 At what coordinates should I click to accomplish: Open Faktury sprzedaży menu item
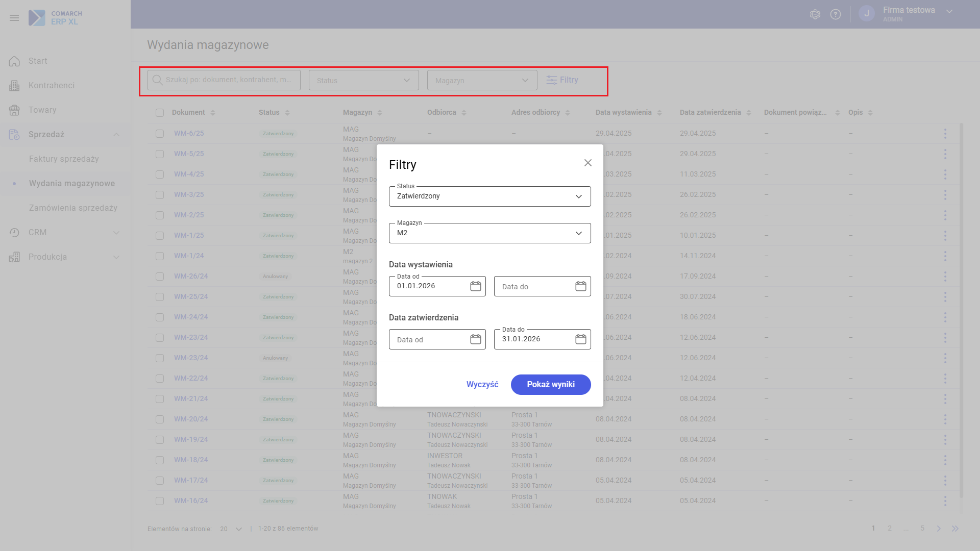(64, 159)
